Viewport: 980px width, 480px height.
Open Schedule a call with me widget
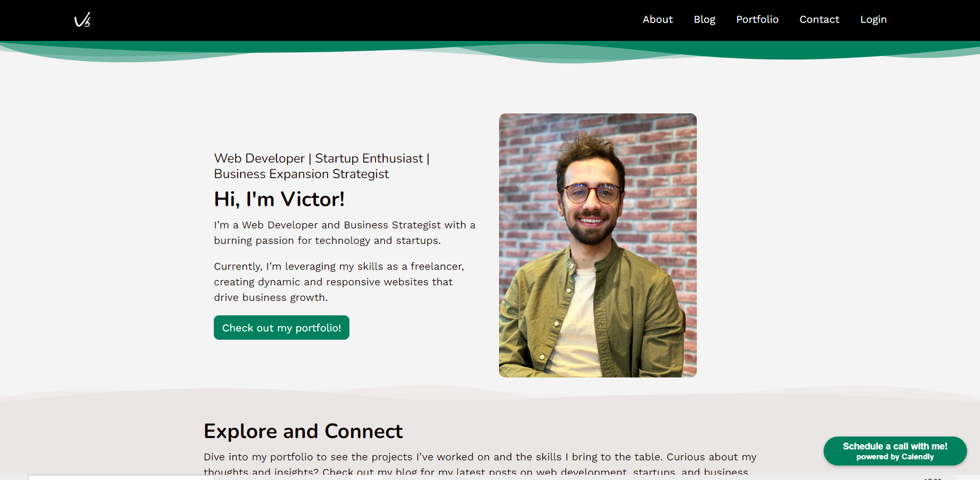point(895,446)
